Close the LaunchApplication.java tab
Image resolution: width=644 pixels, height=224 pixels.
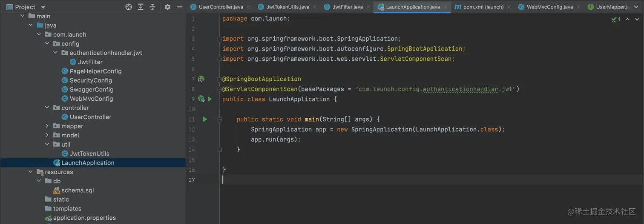tap(446, 7)
